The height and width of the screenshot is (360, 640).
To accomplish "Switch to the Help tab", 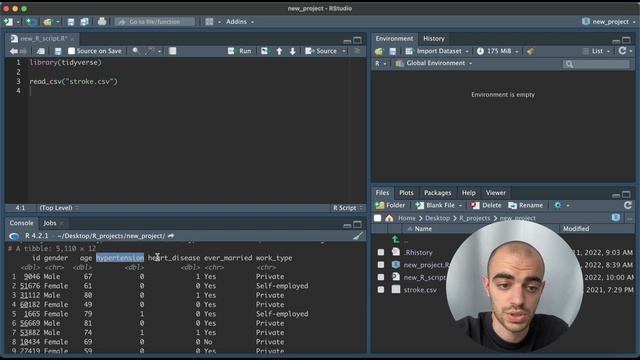I will (468, 193).
